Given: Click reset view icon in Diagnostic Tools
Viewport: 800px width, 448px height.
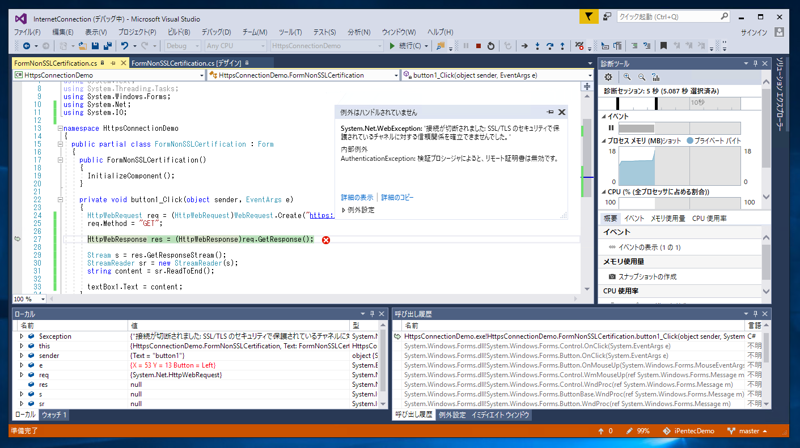Looking at the screenshot, I should (x=656, y=77).
